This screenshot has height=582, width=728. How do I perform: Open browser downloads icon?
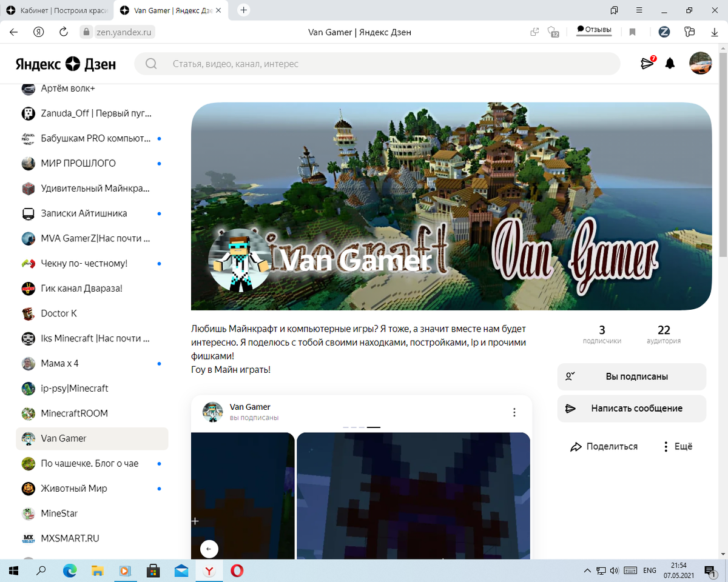pos(715,32)
